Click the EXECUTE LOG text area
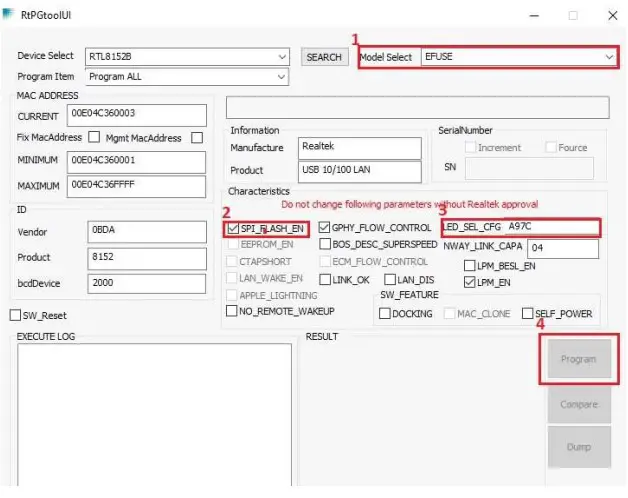 (x=154, y=415)
